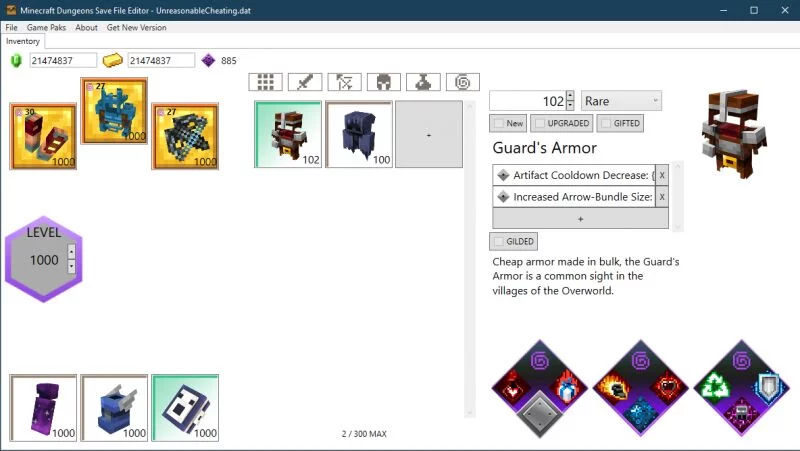Select the Guard's Armor item tile

[288, 134]
